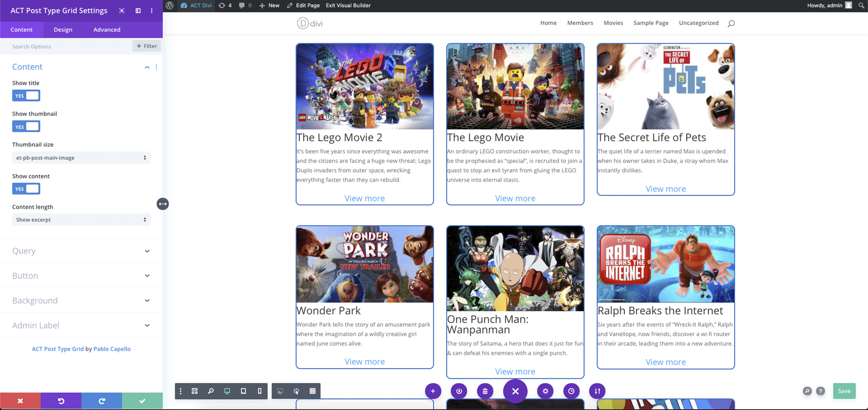Clear layout with the trash button
868x410 pixels.
coord(485,391)
